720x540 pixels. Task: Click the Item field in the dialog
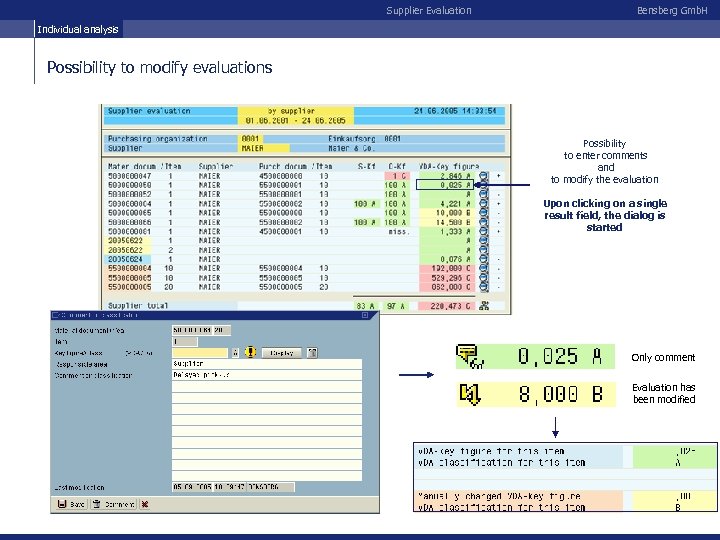(185, 342)
